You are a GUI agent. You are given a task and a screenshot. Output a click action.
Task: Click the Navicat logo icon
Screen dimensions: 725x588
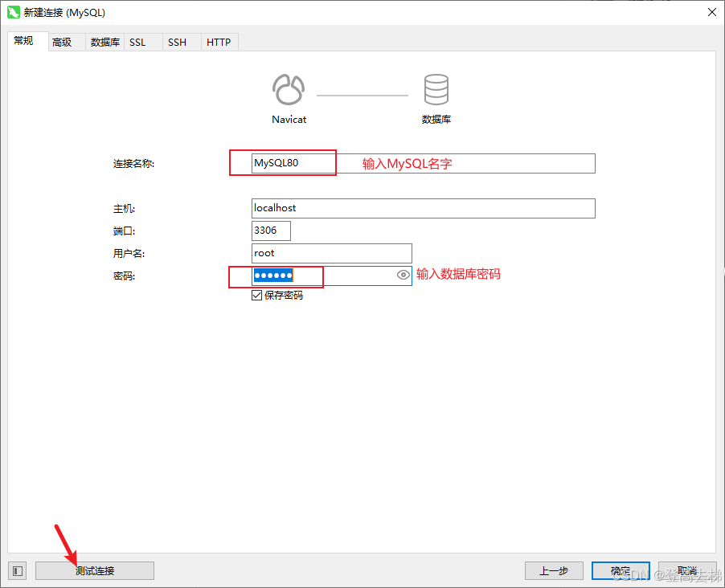[289, 89]
